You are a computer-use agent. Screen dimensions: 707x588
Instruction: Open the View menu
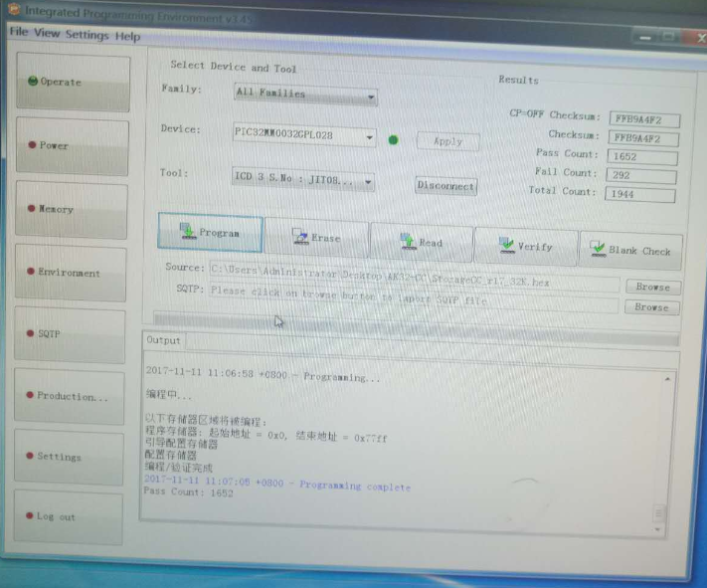tap(47, 33)
